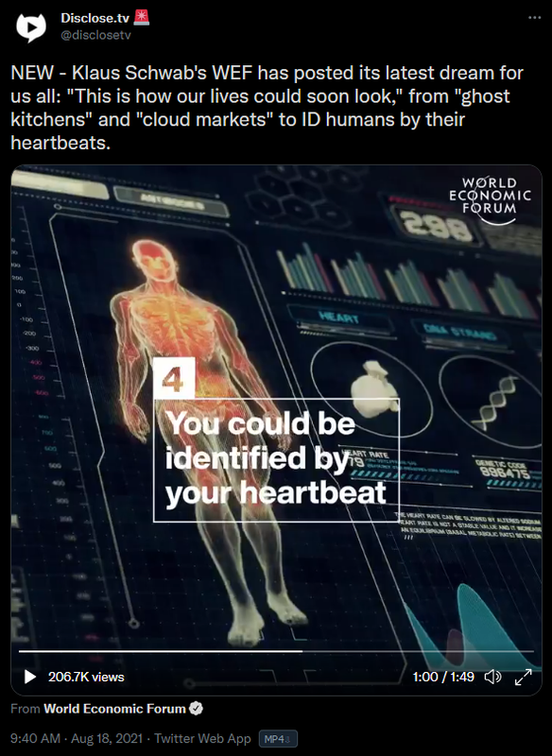Screen dimensions: 552x756
Task: Play the embedded video
Action: point(30,677)
